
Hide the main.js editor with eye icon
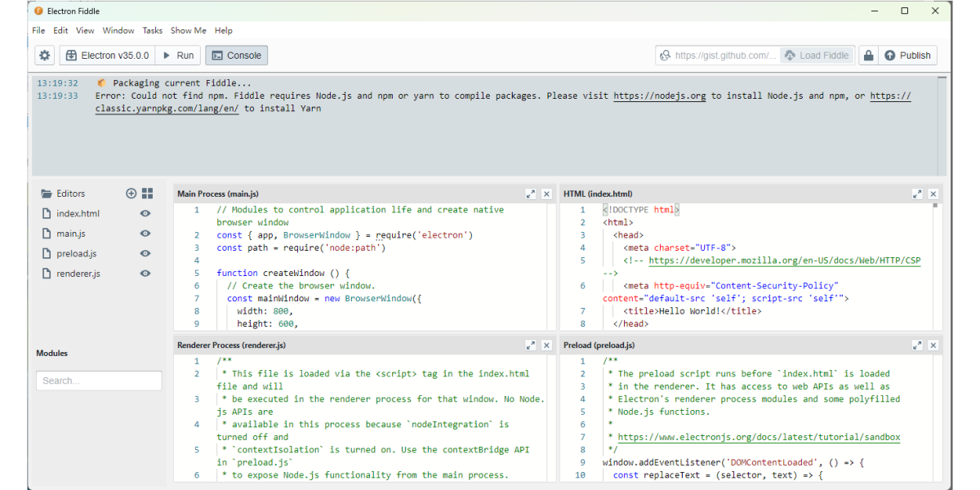pyautogui.click(x=145, y=234)
